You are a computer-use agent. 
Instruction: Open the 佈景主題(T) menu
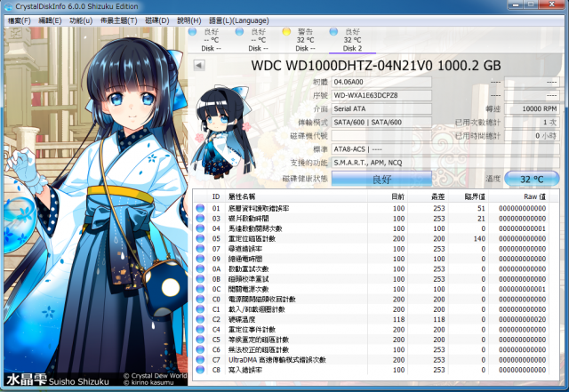click(118, 20)
